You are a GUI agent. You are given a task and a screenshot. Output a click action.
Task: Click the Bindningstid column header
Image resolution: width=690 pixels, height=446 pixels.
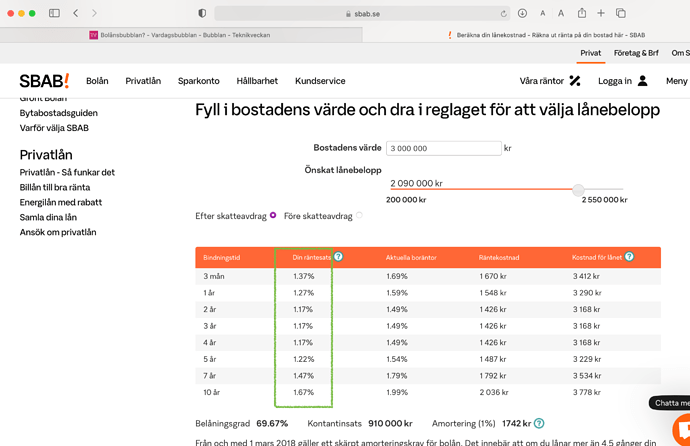tap(222, 257)
